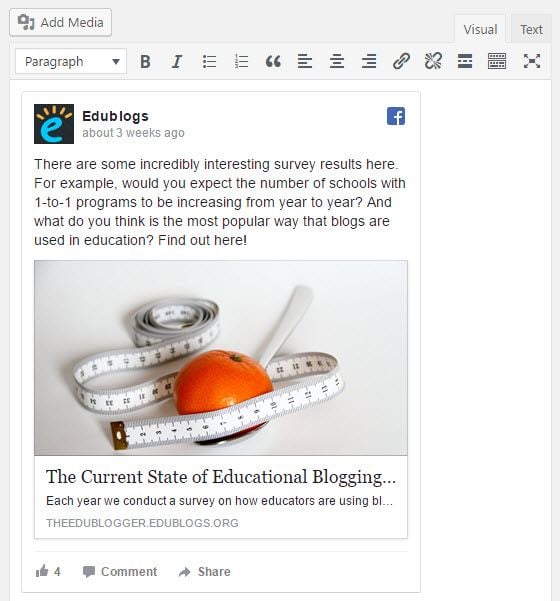Viewport: 560px width, 601px height.
Task: Open the Paragraph format dropdown
Action: 71,61
